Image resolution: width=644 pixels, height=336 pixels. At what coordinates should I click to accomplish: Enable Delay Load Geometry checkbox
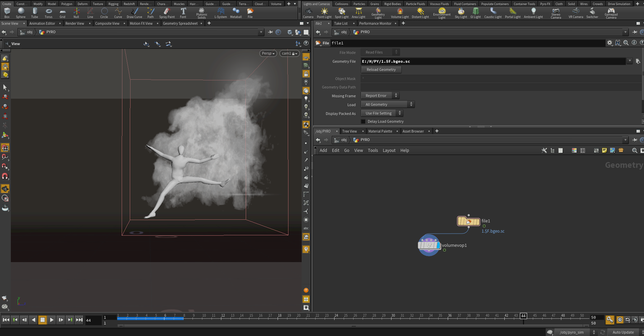click(363, 122)
